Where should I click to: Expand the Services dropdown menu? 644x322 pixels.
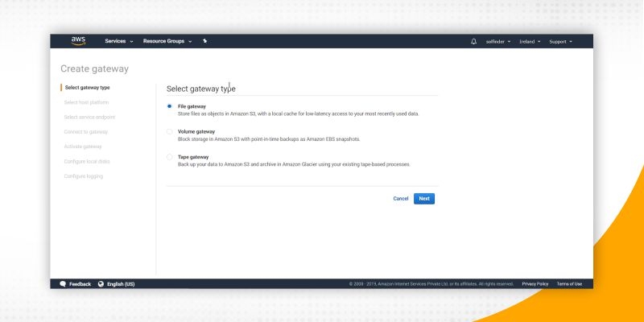pyautogui.click(x=118, y=41)
